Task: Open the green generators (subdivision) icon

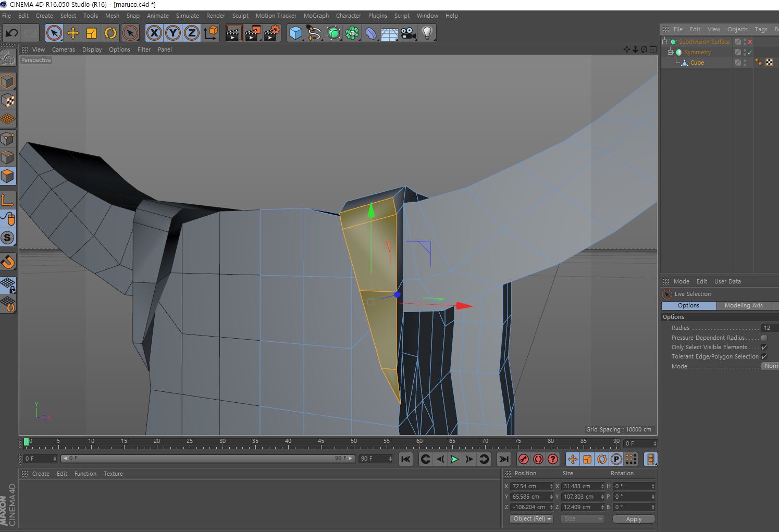Action: coord(333,33)
